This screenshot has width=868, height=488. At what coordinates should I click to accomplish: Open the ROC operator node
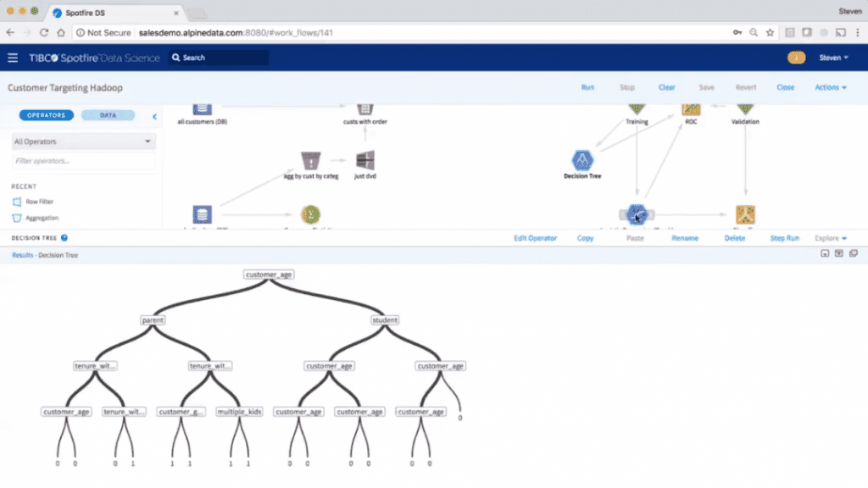[691, 111]
